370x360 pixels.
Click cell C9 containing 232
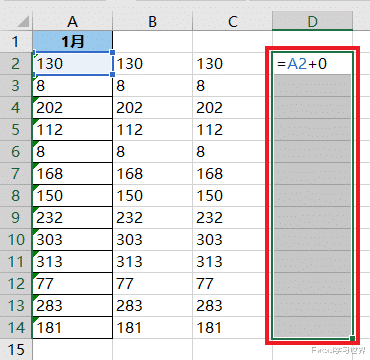tap(232, 217)
